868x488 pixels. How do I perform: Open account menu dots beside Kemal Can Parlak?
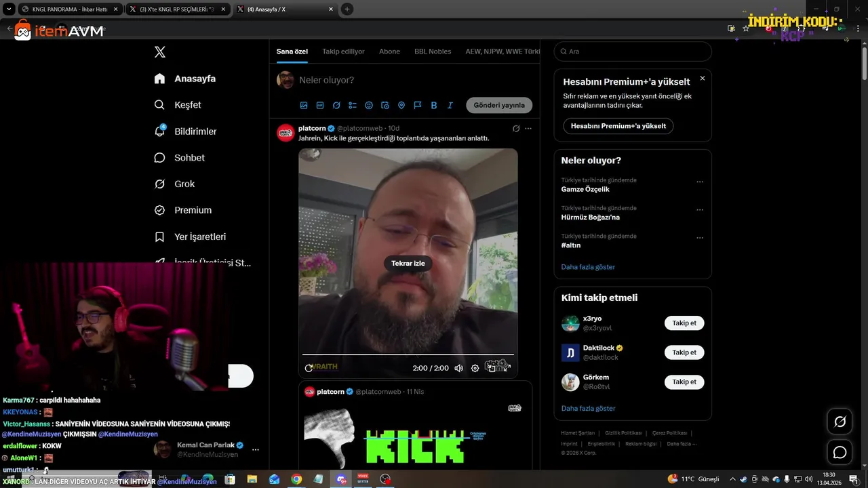click(256, 449)
